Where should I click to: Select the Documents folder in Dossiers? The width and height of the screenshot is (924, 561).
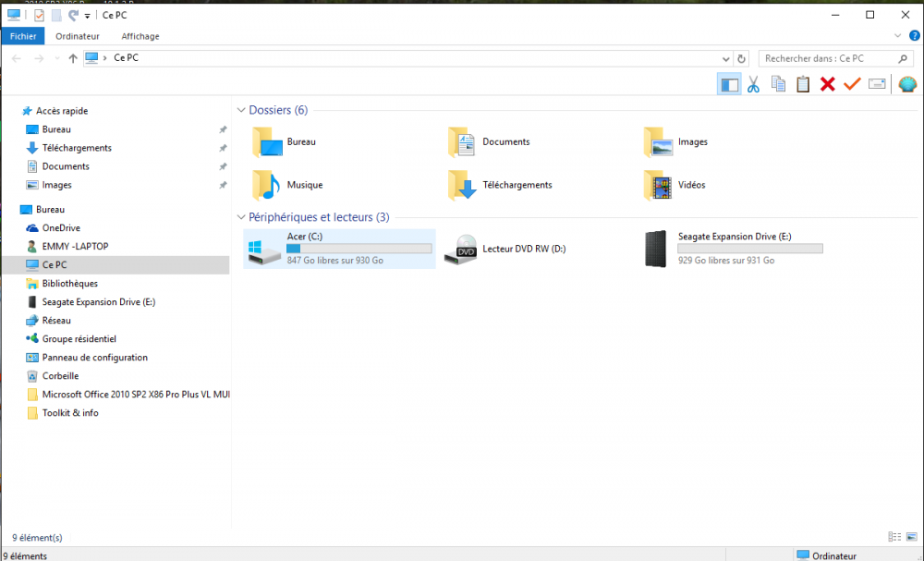pyautogui.click(x=489, y=142)
